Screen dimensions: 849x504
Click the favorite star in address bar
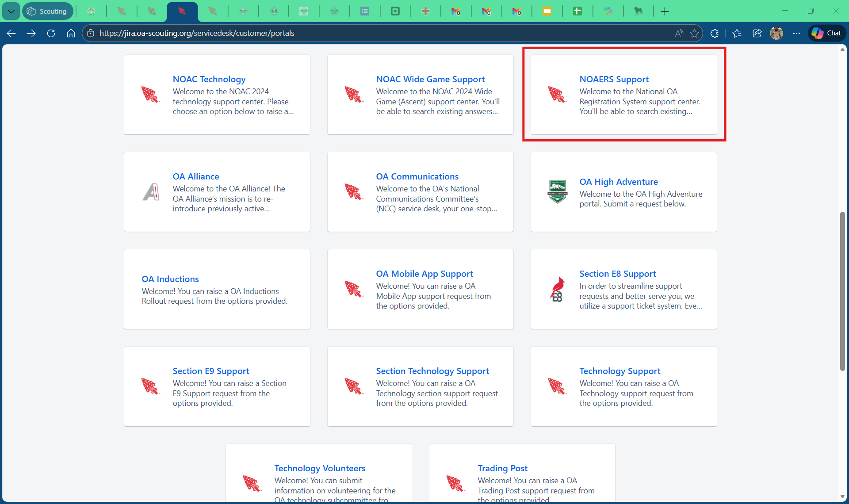tap(694, 33)
